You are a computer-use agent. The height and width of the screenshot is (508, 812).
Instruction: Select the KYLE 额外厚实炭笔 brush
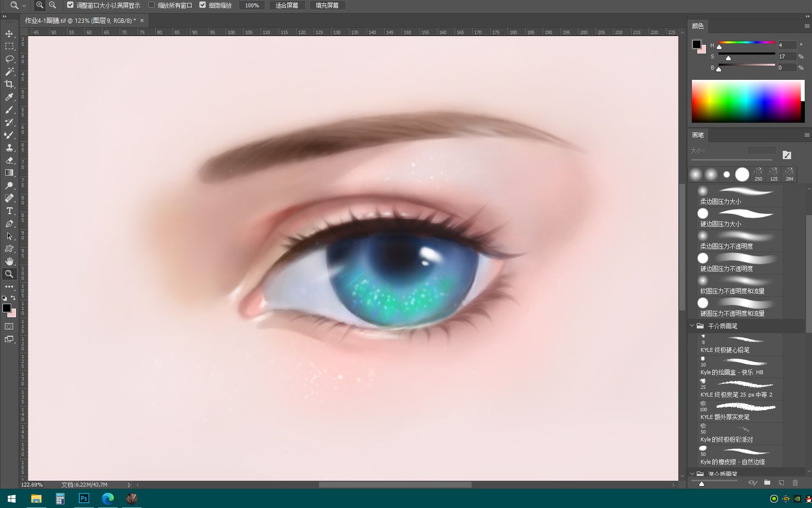tap(739, 411)
